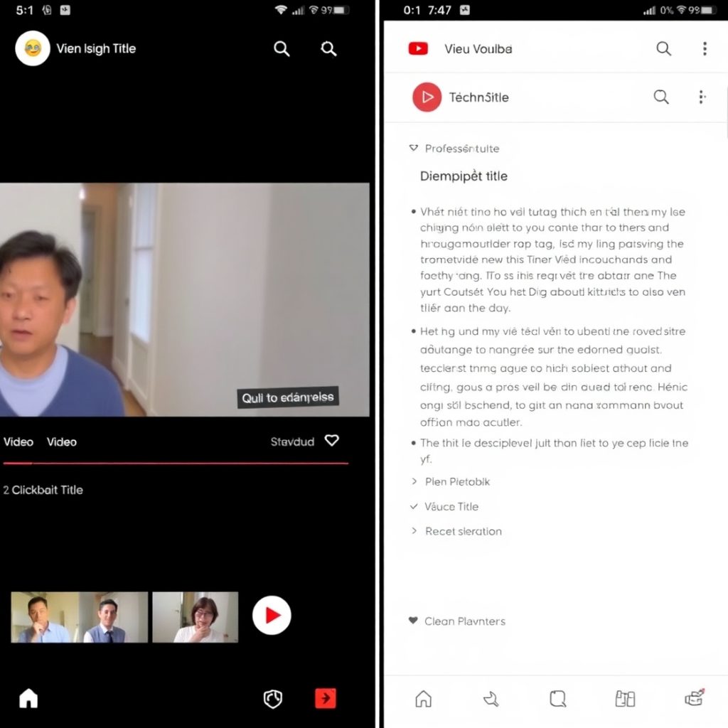The image size is (728, 728).
Task: Open the three-dot menu beside TéchnSitle
Action: pos(702,97)
